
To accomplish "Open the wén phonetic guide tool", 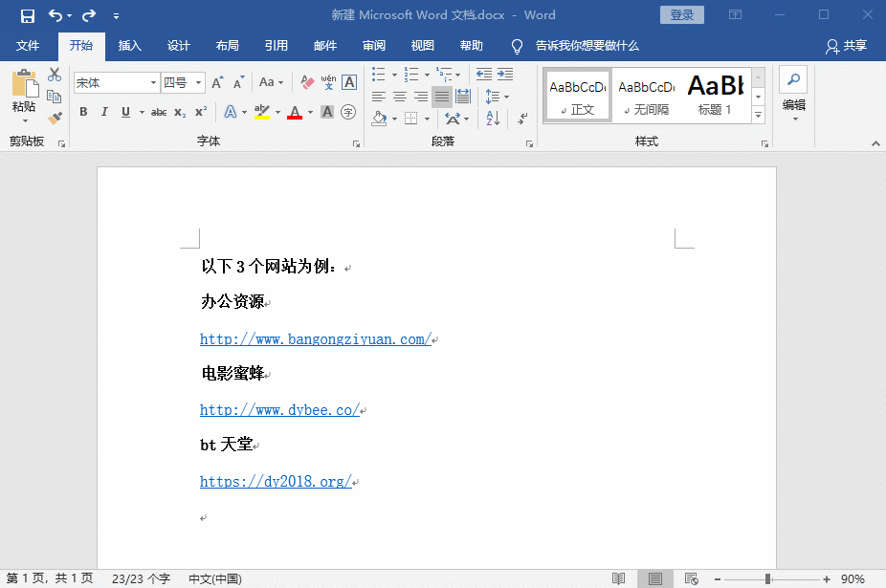I will tap(328, 82).
